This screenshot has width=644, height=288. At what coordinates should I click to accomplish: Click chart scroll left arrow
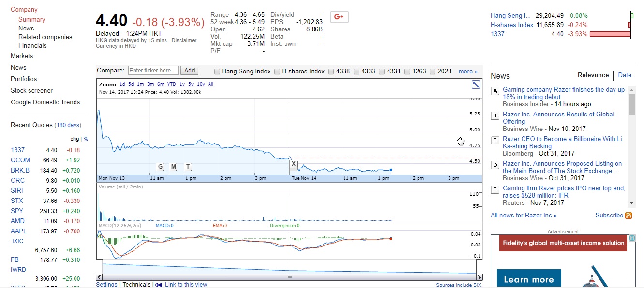click(x=99, y=277)
